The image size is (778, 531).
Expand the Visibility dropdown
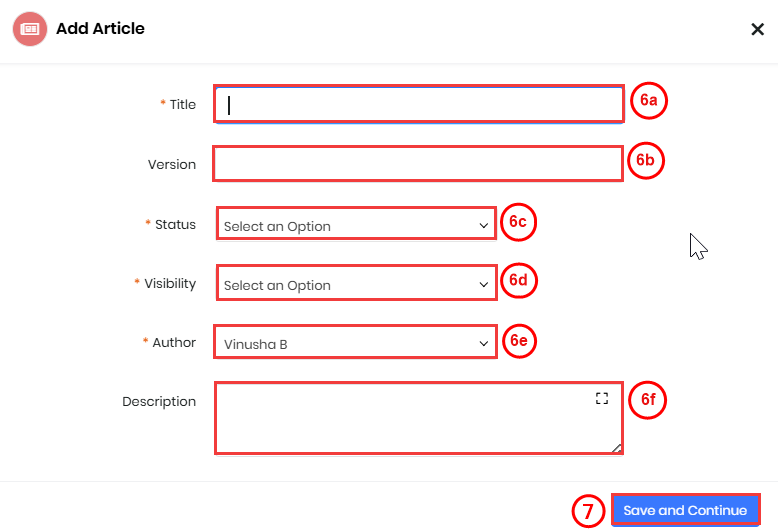coord(356,284)
